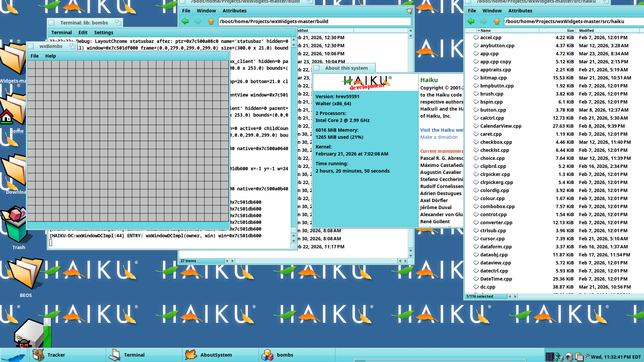Click the Terminal vertical scrollbar down arrow
644x362 pixels.
[x=293, y=241]
